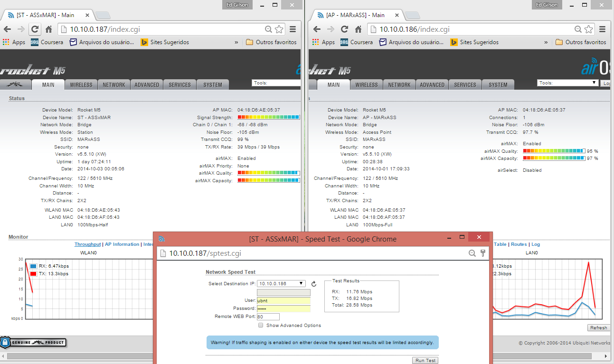This screenshot has height=364, width=614.
Task: Open SERVICES tab in left airOS page
Action: [x=179, y=85]
